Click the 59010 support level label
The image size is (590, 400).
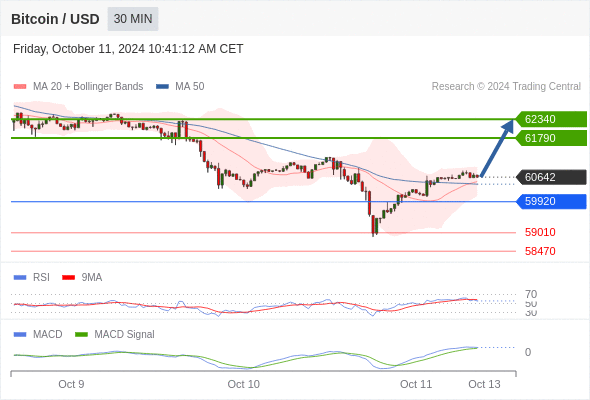(540, 232)
